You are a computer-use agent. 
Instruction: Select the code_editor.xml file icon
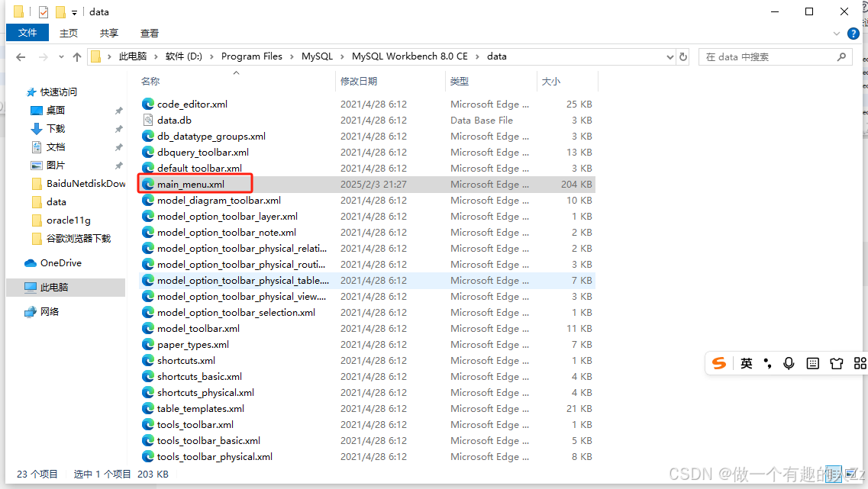pos(148,104)
